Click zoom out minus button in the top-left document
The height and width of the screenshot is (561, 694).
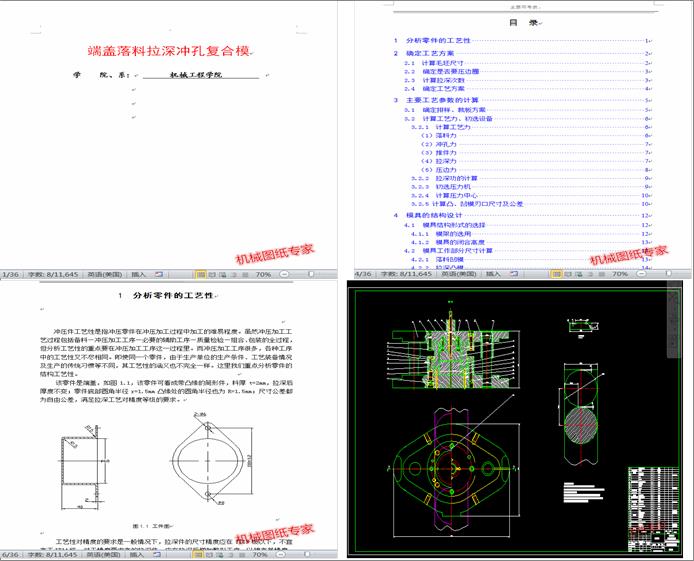[284, 274]
